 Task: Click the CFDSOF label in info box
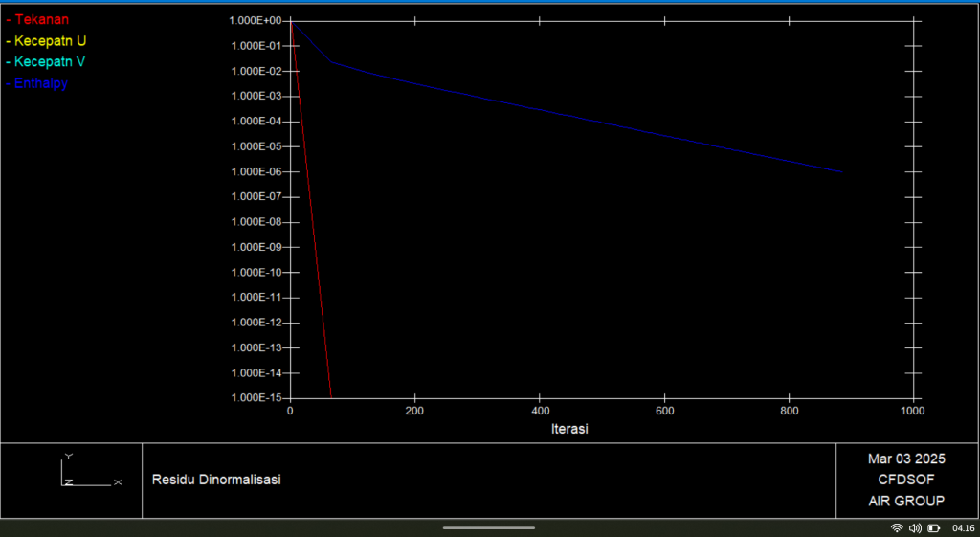coord(905,480)
